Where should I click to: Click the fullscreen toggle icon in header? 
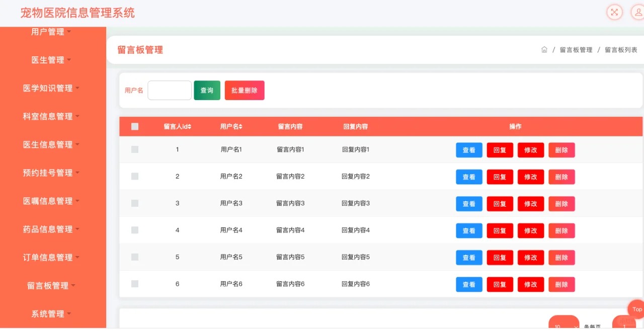tap(614, 13)
